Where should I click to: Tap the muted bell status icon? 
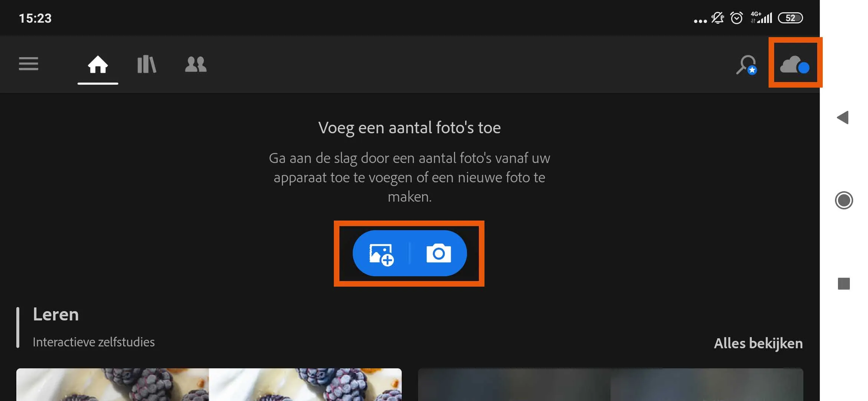pyautogui.click(x=717, y=18)
